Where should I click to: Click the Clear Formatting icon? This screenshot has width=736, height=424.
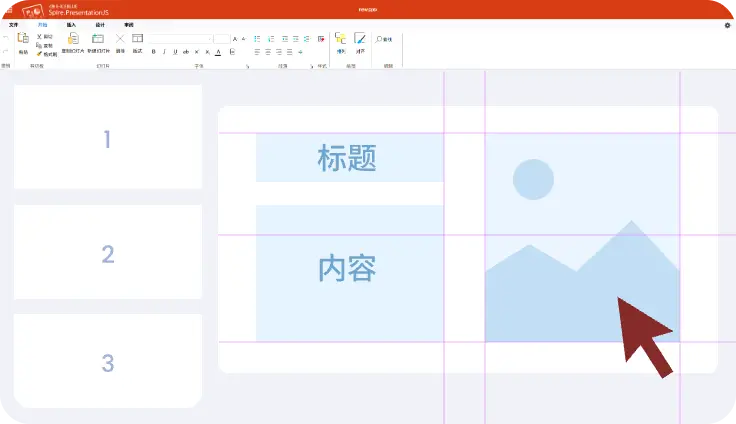click(232, 52)
